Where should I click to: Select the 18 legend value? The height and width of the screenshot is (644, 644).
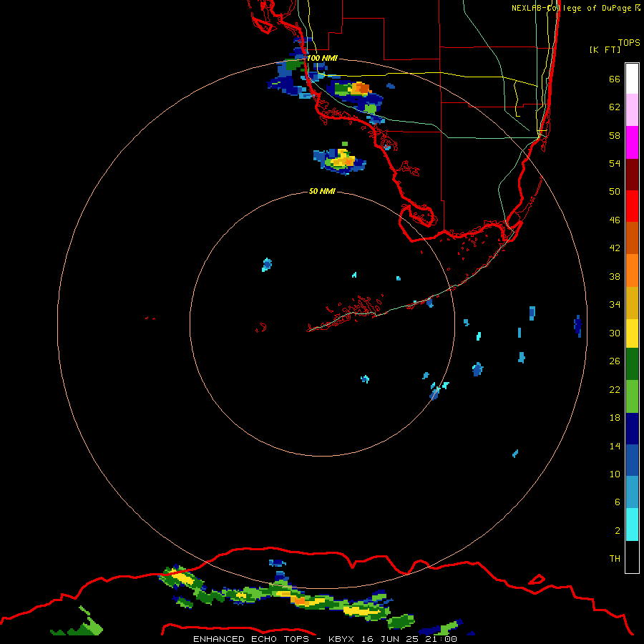click(615, 418)
